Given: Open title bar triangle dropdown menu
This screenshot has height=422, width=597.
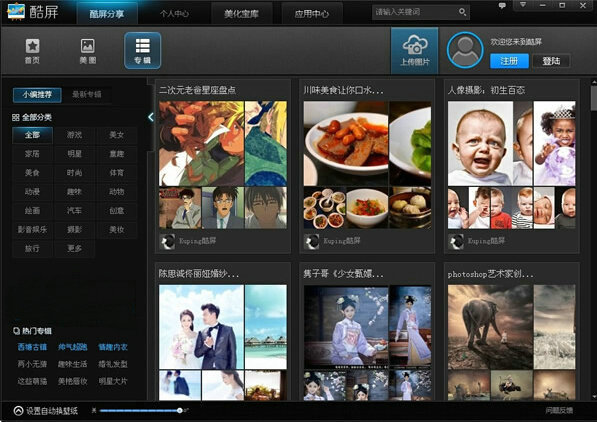Looking at the screenshot, I should click(523, 5).
